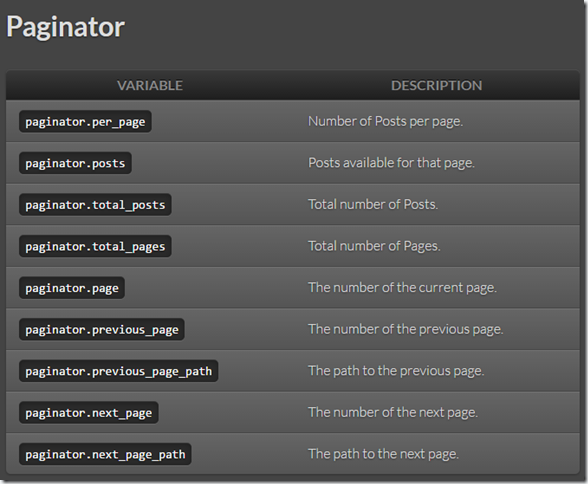The width and height of the screenshot is (588, 484).
Task: Select the paginator.total_pages variable
Action: [x=95, y=246]
